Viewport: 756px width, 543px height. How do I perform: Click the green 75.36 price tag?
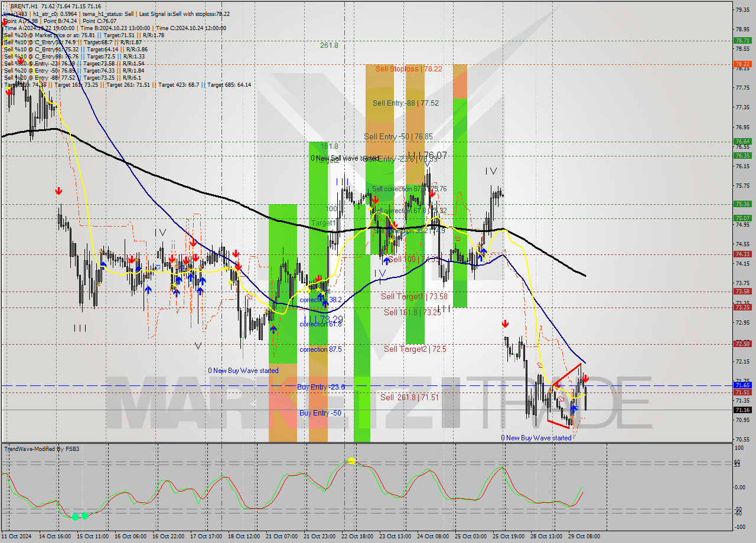pos(742,204)
